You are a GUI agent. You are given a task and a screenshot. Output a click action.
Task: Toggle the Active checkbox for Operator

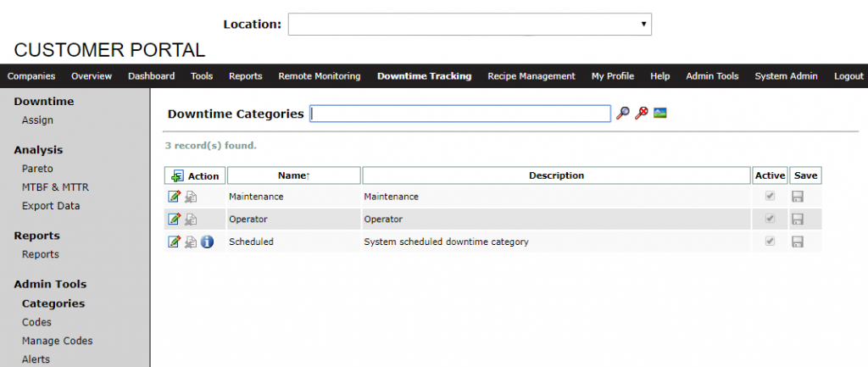pos(770,219)
